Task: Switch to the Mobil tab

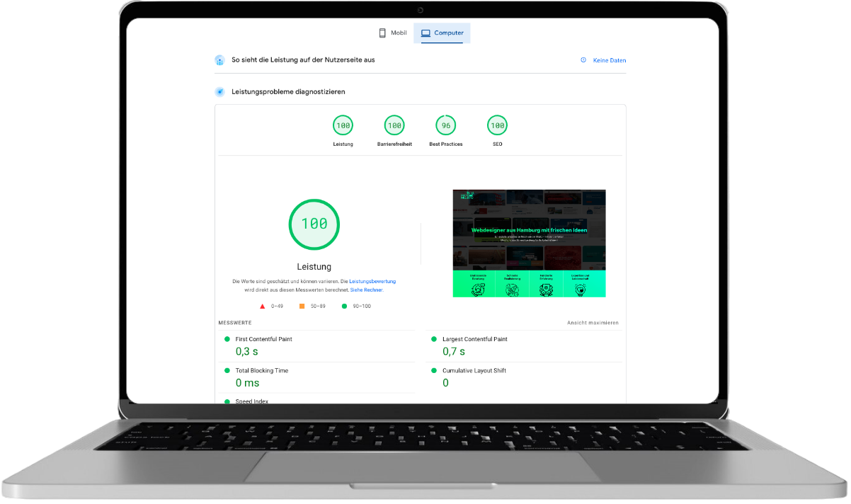Action: click(x=392, y=33)
